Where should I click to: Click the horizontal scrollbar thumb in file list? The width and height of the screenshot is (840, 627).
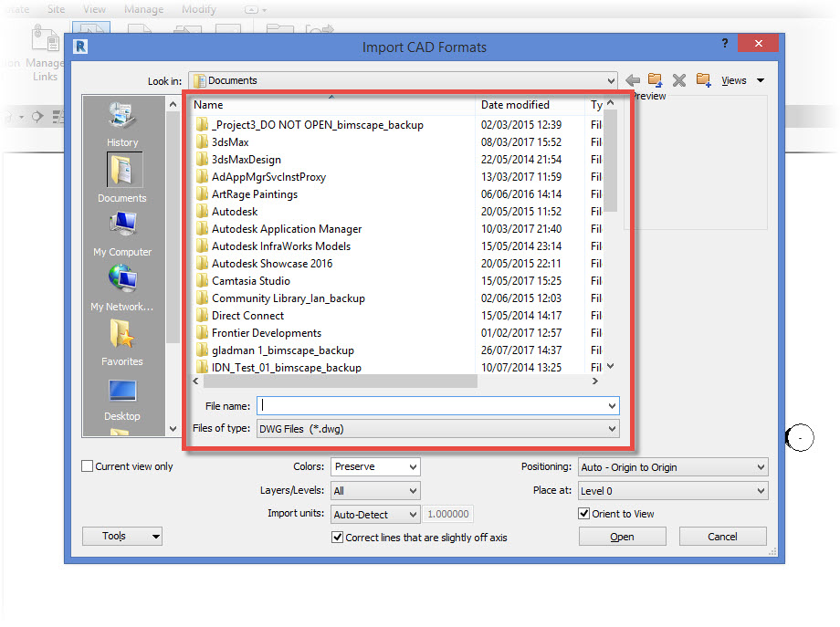[x=341, y=381]
